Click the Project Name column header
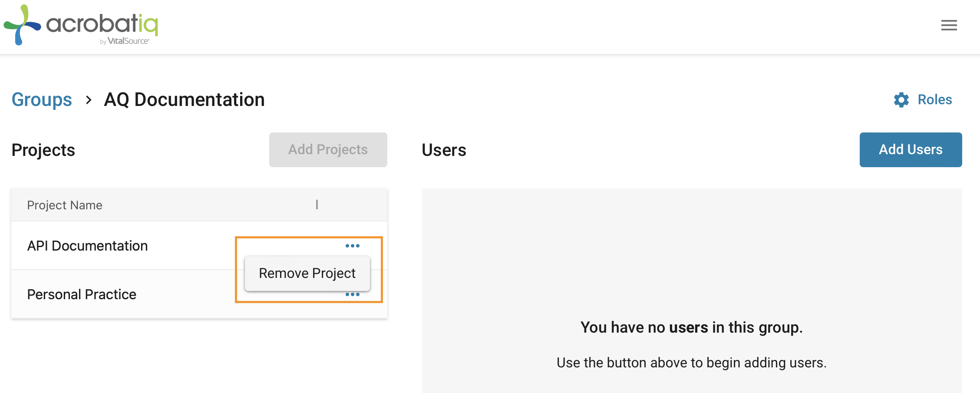 (65, 205)
